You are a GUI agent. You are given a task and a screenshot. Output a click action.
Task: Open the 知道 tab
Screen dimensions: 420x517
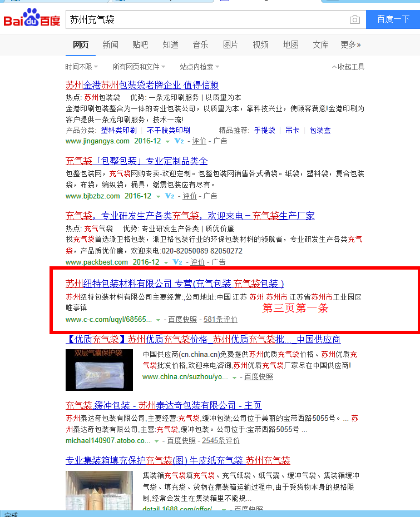(171, 45)
